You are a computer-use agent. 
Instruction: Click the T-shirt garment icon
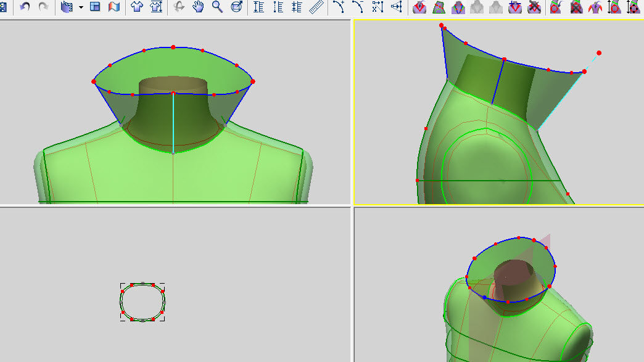(136, 7)
